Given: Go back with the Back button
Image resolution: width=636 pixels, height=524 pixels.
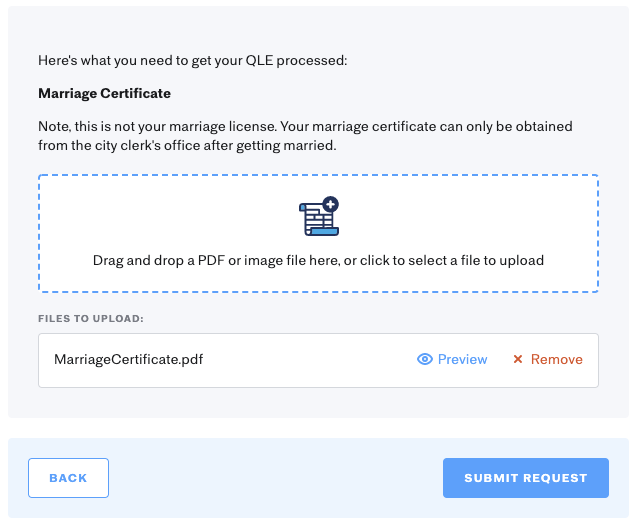Looking at the screenshot, I should [x=68, y=478].
